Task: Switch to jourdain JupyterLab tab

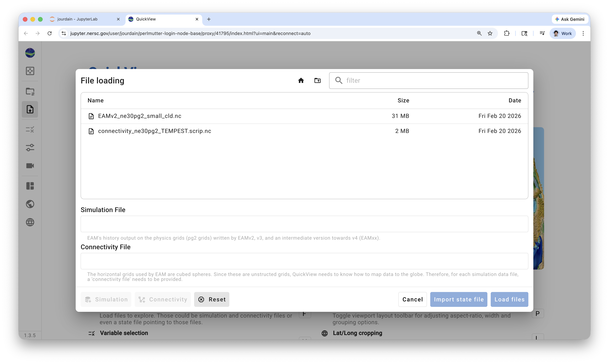Action: pyautogui.click(x=77, y=19)
